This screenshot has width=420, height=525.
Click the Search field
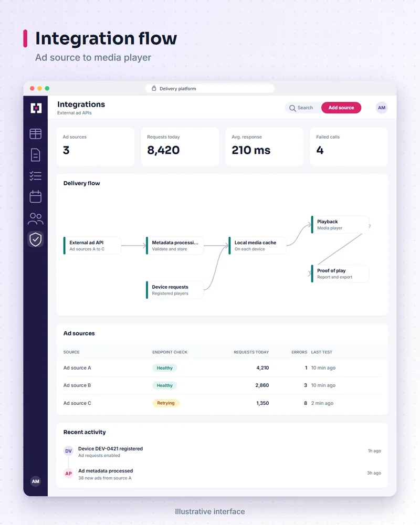303,108
